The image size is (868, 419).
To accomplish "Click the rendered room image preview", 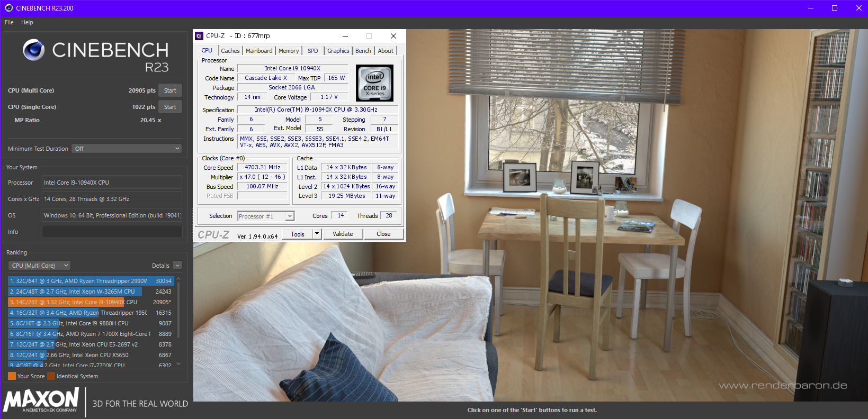I will tap(530, 215).
